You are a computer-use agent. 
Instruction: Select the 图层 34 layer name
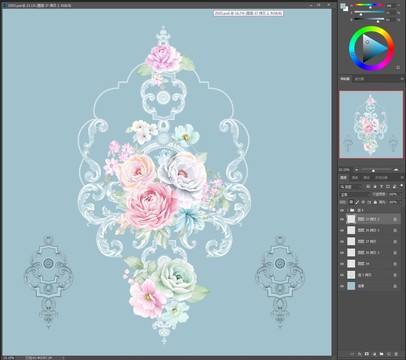[x=363, y=264]
